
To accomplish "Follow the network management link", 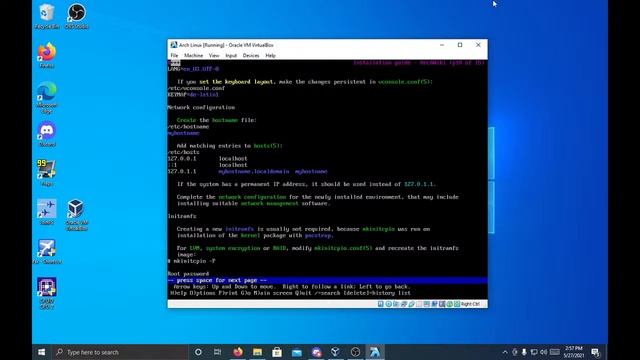I will coord(269,203).
